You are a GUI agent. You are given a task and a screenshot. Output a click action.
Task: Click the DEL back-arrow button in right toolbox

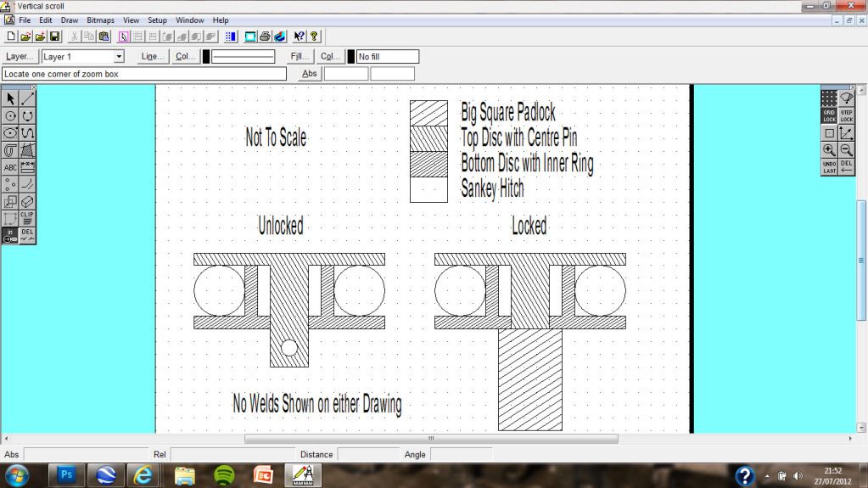[847, 167]
